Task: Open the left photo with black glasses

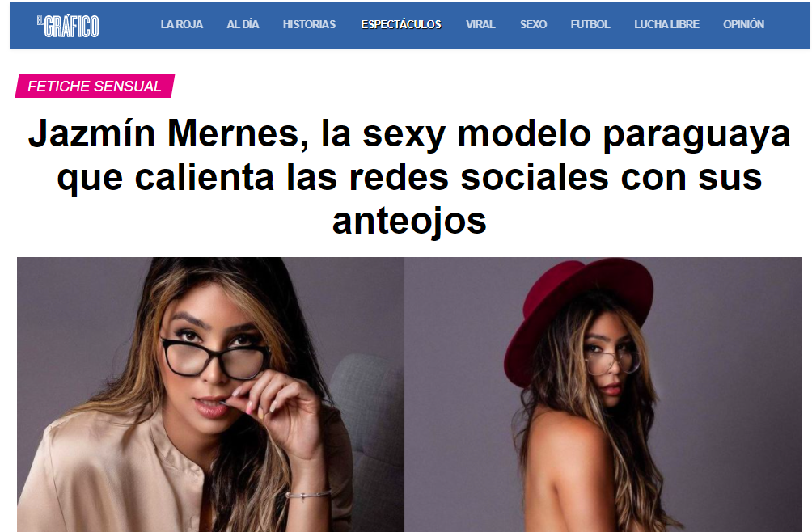Action: [210, 395]
